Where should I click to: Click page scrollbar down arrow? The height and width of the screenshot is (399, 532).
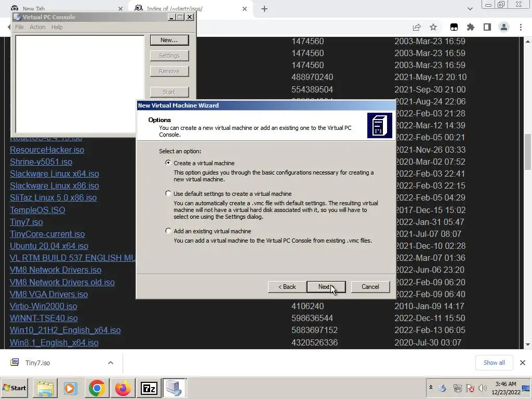tap(528, 345)
